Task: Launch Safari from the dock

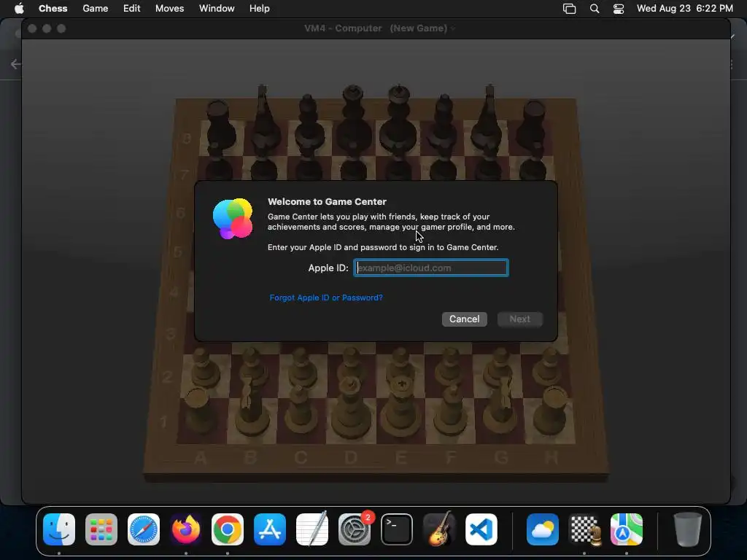Action: coord(144,529)
